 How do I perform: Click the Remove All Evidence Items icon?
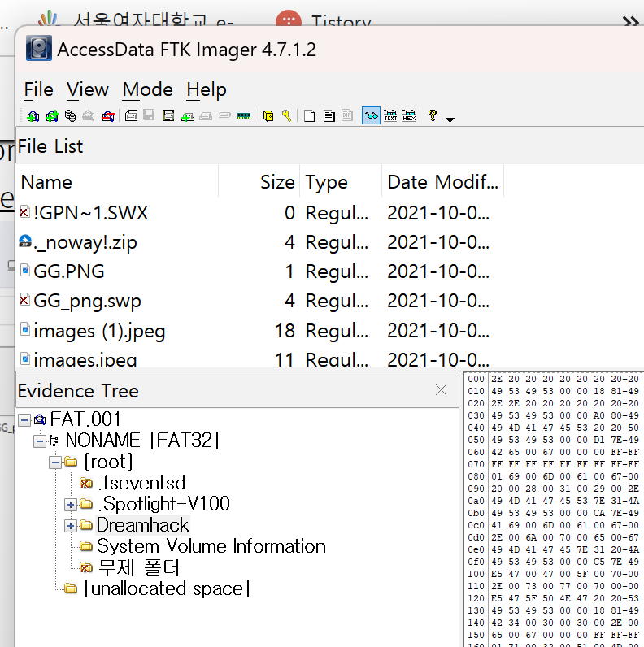(108, 116)
